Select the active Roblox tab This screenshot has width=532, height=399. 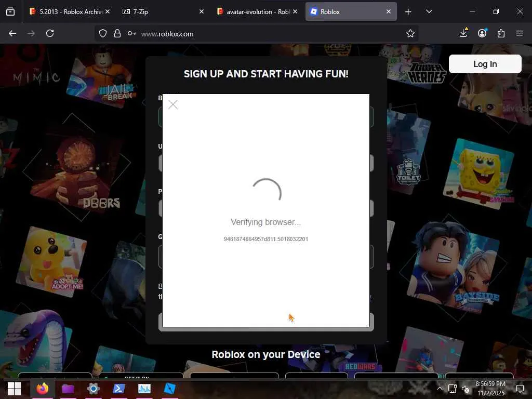pos(351,11)
